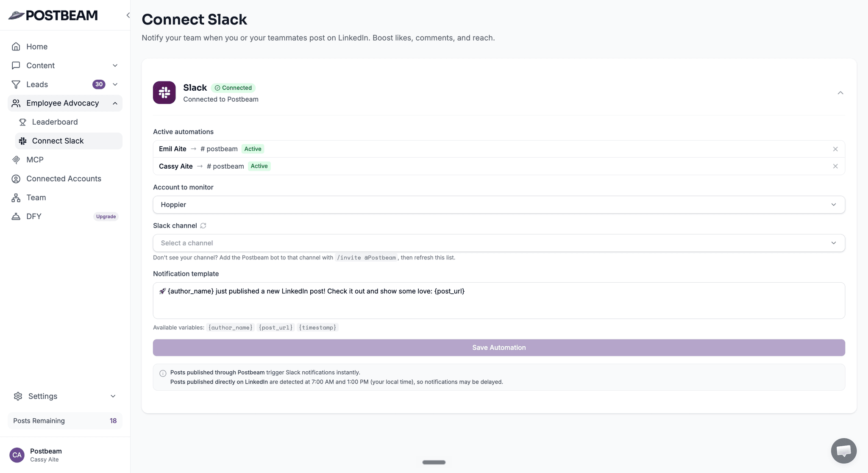Click the Emil Aite automation name
Viewport: 868px width, 473px height.
click(172, 149)
